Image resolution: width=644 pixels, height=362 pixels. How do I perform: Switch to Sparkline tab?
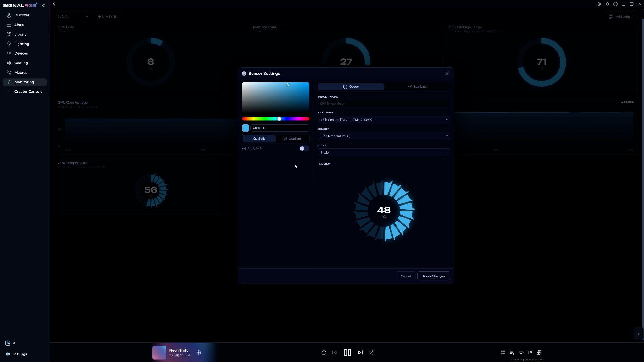click(x=417, y=87)
